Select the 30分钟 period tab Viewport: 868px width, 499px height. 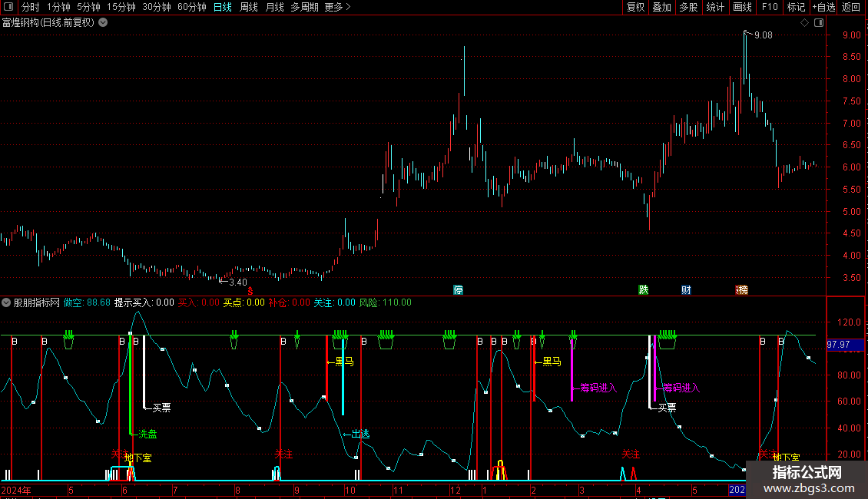[x=157, y=7]
